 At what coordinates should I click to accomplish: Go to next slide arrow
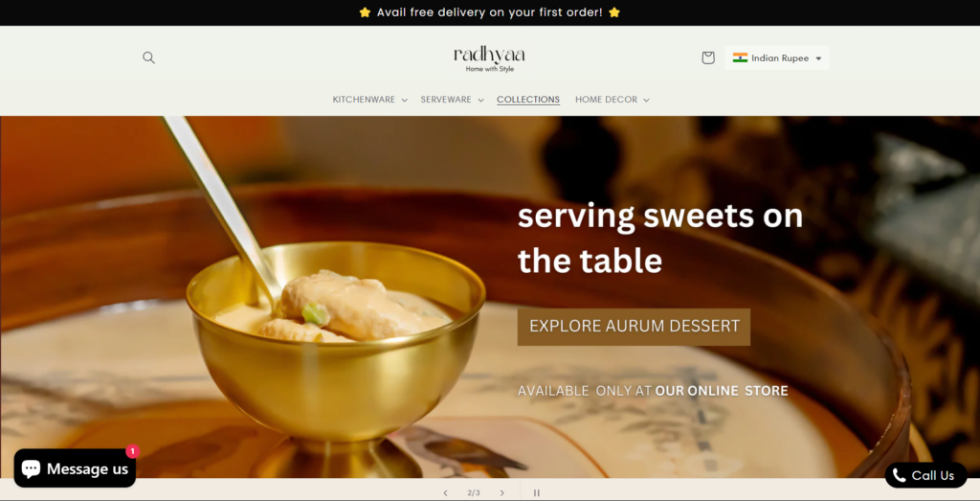[501, 493]
